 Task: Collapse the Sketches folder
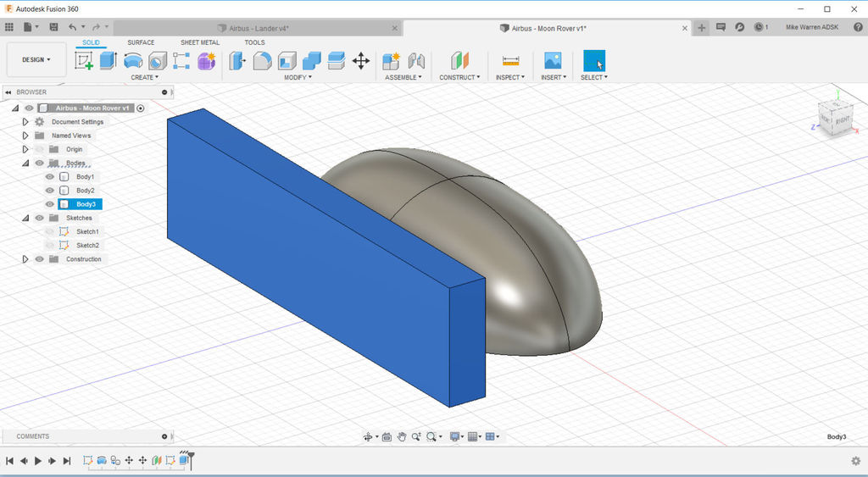click(25, 218)
